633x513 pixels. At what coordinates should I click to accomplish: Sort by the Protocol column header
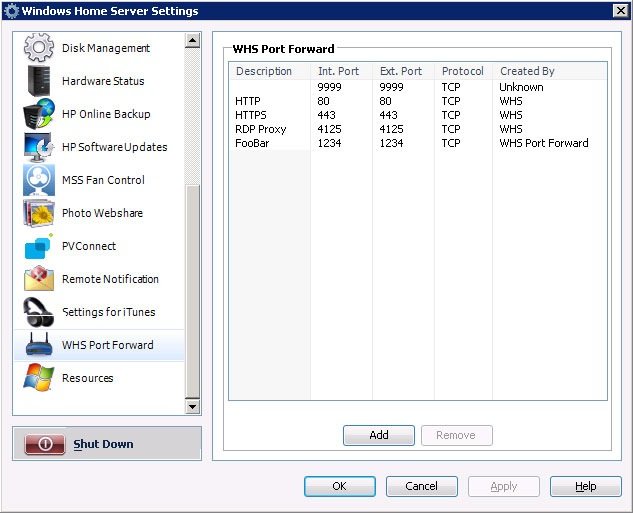[x=464, y=71]
